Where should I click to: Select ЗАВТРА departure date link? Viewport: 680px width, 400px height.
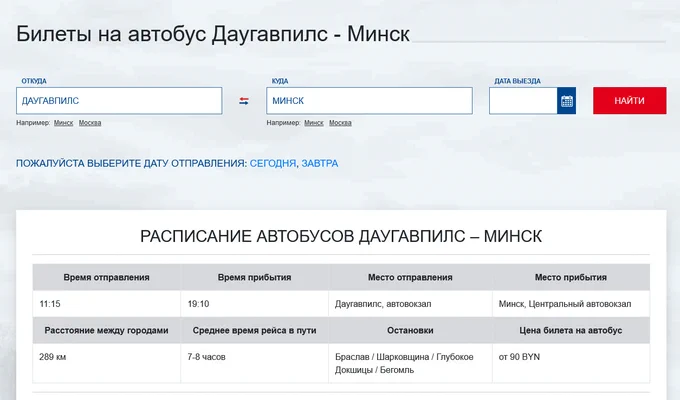pos(320,164)
